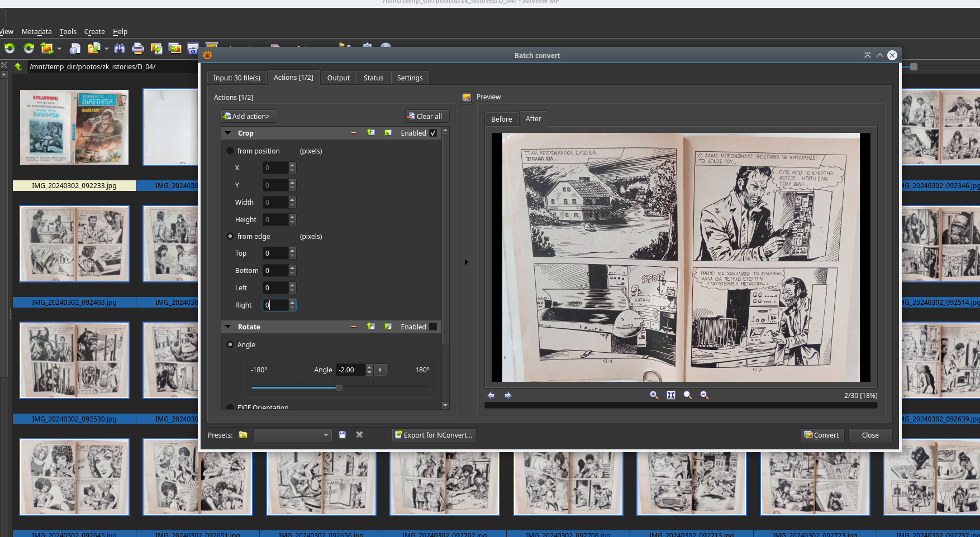Show the next preview image with right arrow
Image resolution: width=980 pixels, height=537 pixels.
coord(508,395)
